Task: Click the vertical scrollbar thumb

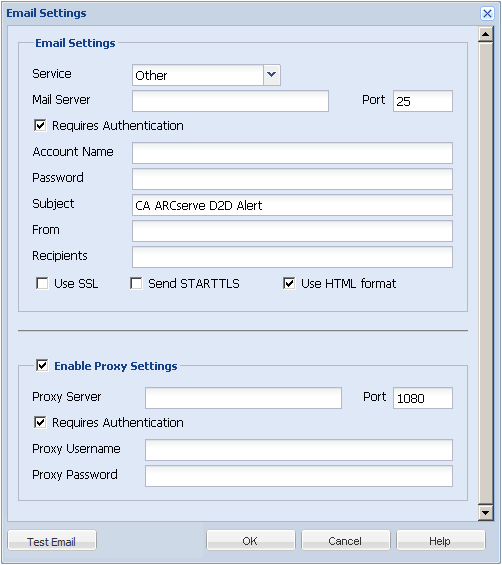Action: click(485, 273)
